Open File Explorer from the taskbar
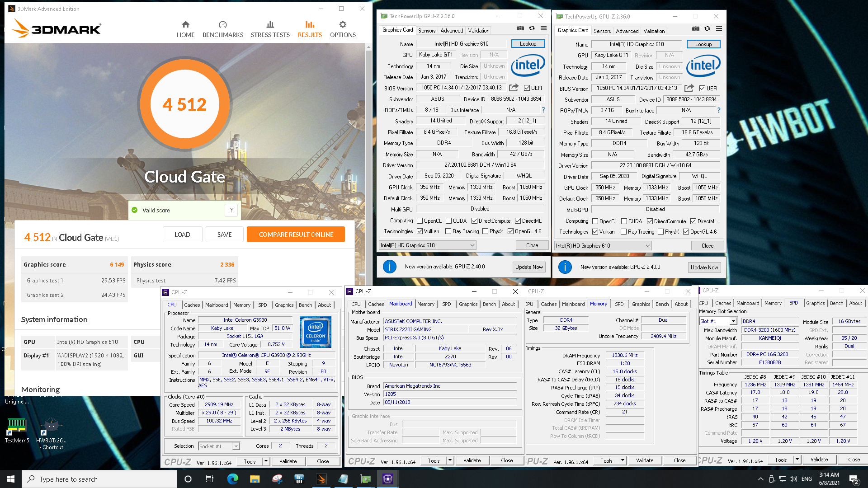Viewport: 868px width, 488px height. point(255,479)
